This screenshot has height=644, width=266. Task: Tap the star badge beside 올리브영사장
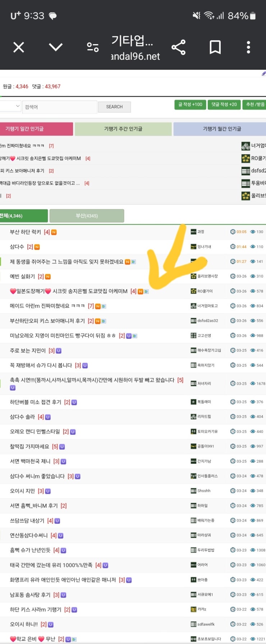coord(193,276)
